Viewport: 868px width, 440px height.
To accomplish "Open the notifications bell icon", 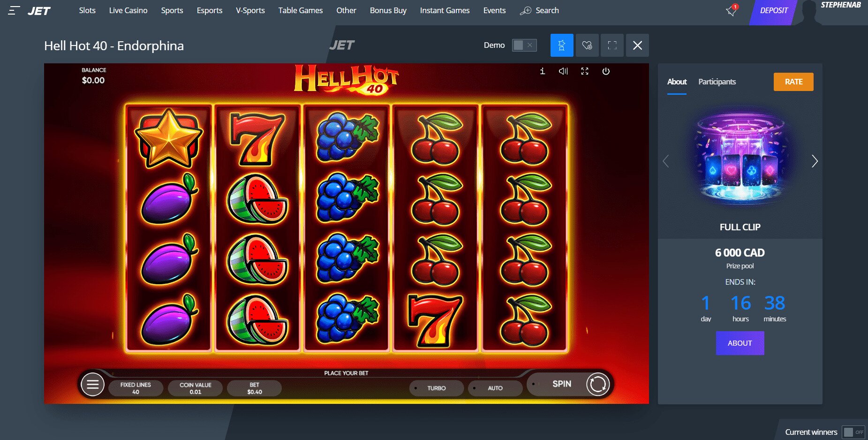I will tap(731, 10).
